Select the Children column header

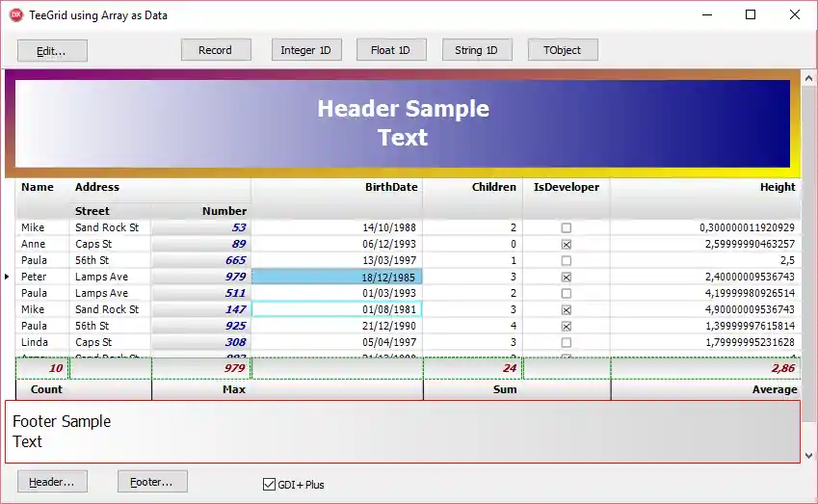coord(493,187)
